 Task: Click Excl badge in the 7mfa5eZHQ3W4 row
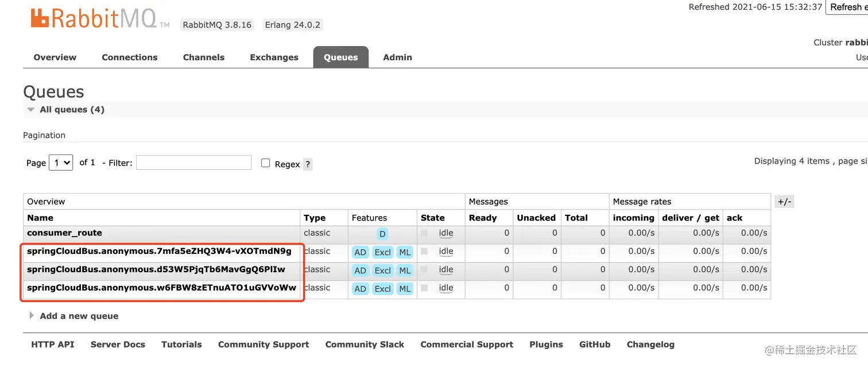382,252
